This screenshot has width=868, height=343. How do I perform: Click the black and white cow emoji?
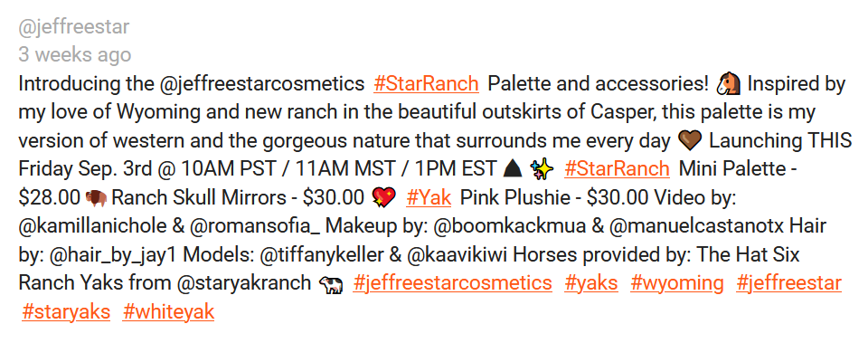pyautogui.click(x=331, y=283)
